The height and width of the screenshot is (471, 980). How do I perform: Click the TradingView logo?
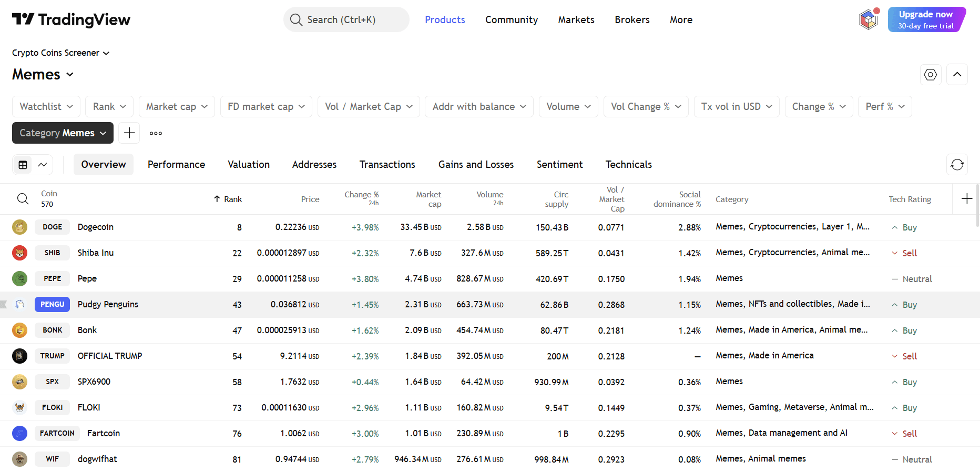[71, 19]
